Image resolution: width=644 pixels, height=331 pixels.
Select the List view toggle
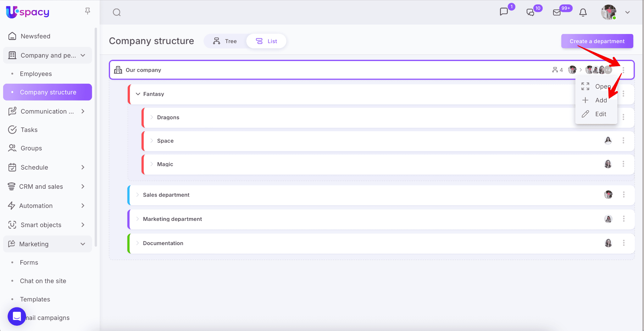(x=266, y=41)
